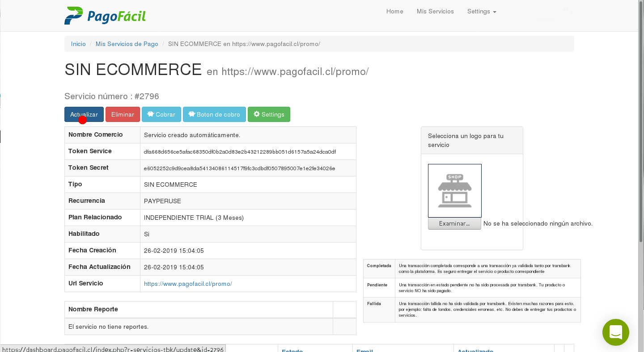Click the SIN ECOMMERCE page title
The image size is (644, 352).
tap(133, 70)
